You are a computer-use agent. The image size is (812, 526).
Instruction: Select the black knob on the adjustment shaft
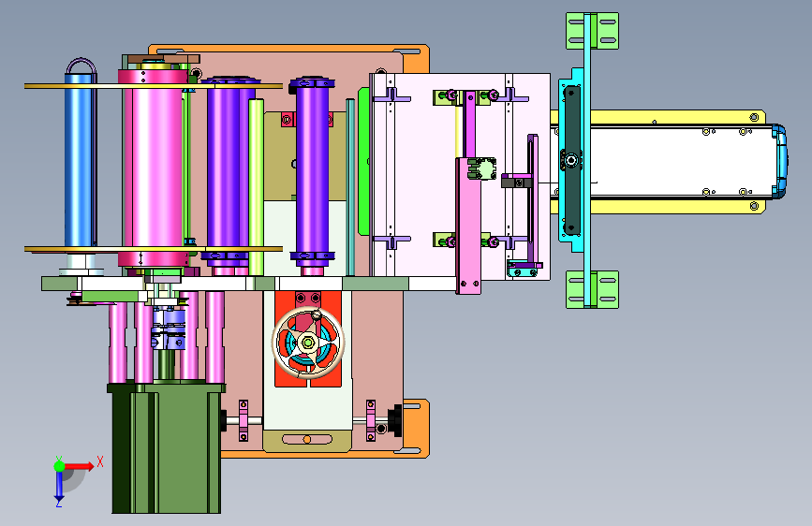(395, 420)
